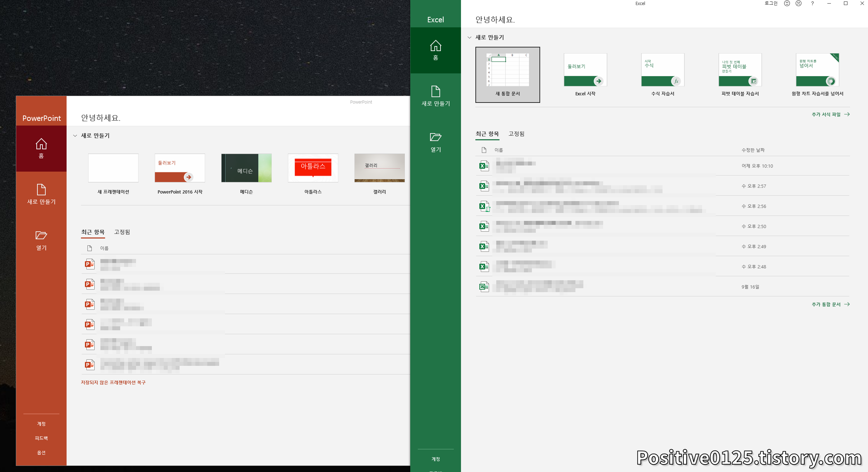Image resolution: width=868 pixels, height=472 pixels.
Task: Click 저장되지 않은 프레젠테이션 복구 link
Action: (x=113, y=382)
